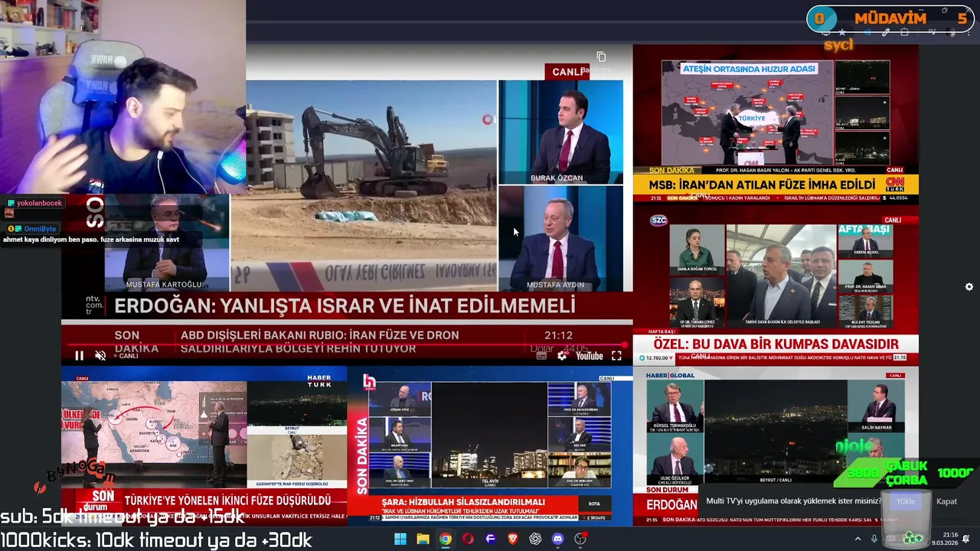Enter fullscreen on NTV player

tap(616, 356)
